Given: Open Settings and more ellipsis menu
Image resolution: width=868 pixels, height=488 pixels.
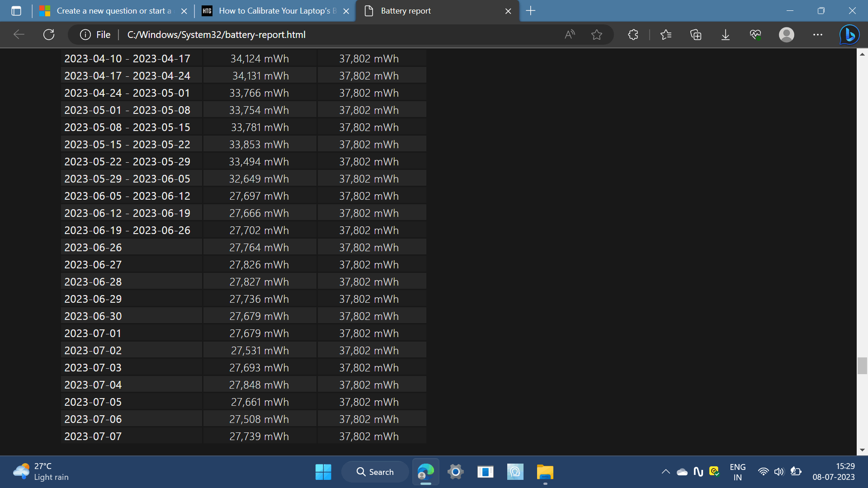Looking at the screenshot, I should point(818,35).
